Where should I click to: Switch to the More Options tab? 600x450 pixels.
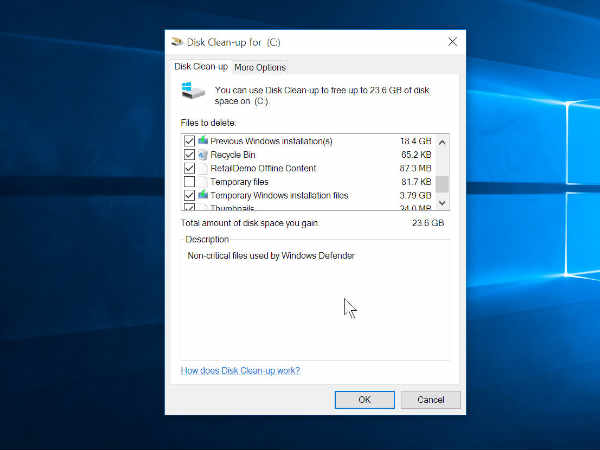click(260, 67)
